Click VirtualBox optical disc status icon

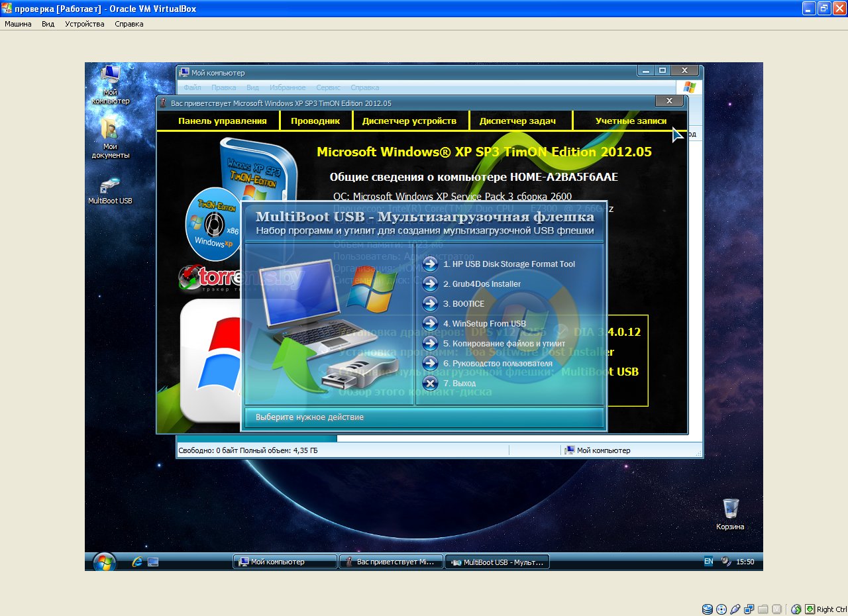pyautogui.click(x=721, y=609)
